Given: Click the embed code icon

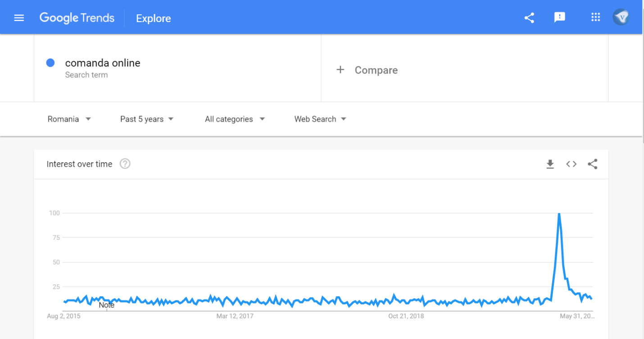Looking at the screenshot, I should [571, 164].
